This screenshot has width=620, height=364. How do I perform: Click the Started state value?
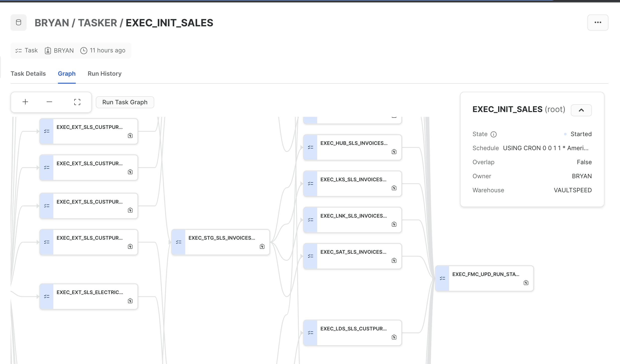coord(581,134)
